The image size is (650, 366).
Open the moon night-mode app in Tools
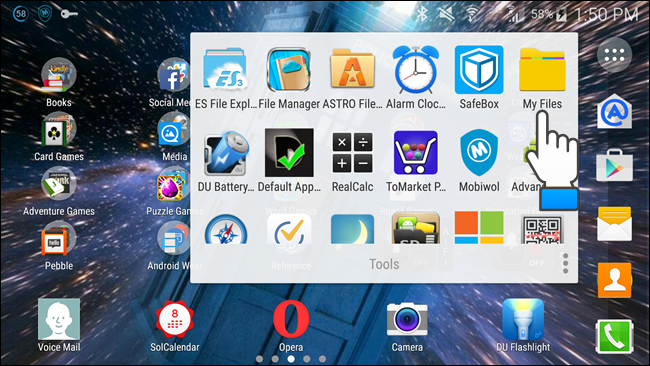point(352,229)
